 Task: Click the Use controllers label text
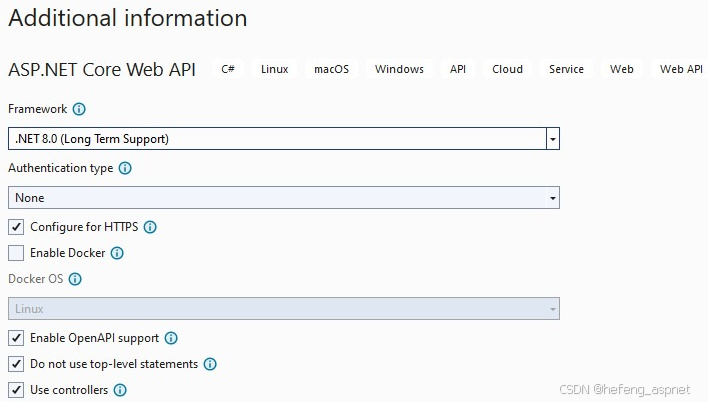(x=69, y=390)
